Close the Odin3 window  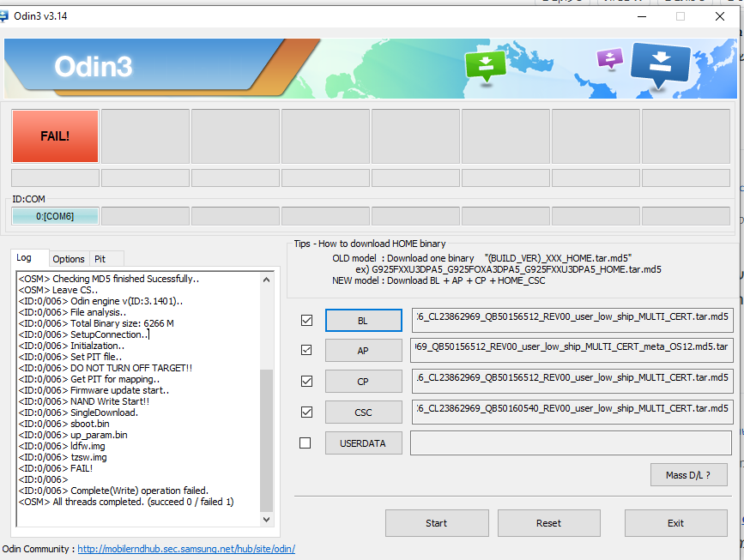coord(719,16)
